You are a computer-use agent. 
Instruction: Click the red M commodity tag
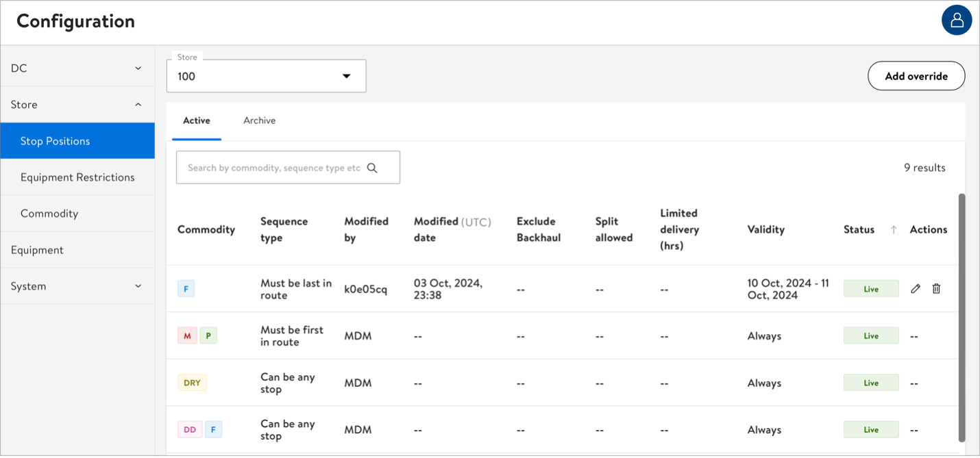187,336
